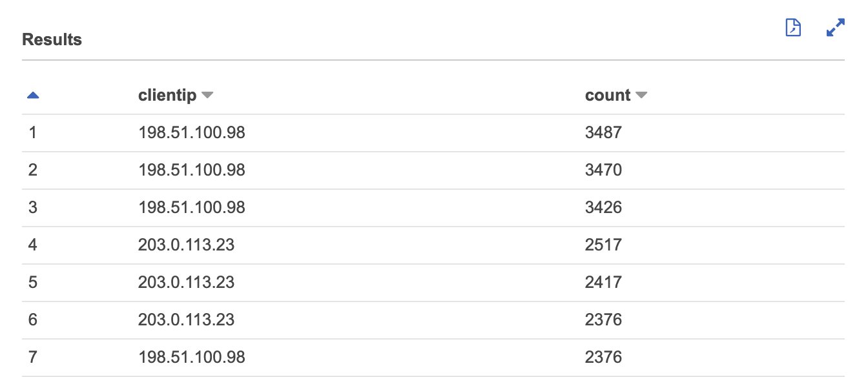
Task: Select the Results panel heading
Action: click(52, 39)
